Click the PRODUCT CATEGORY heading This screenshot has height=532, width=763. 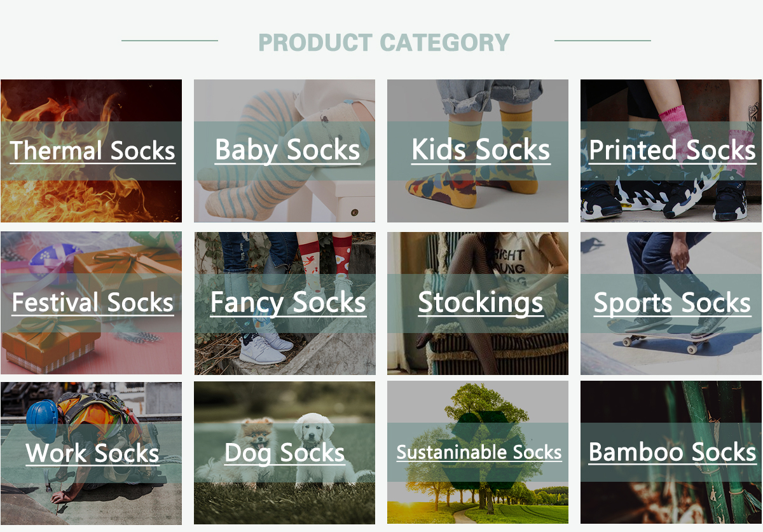[384, 43]
